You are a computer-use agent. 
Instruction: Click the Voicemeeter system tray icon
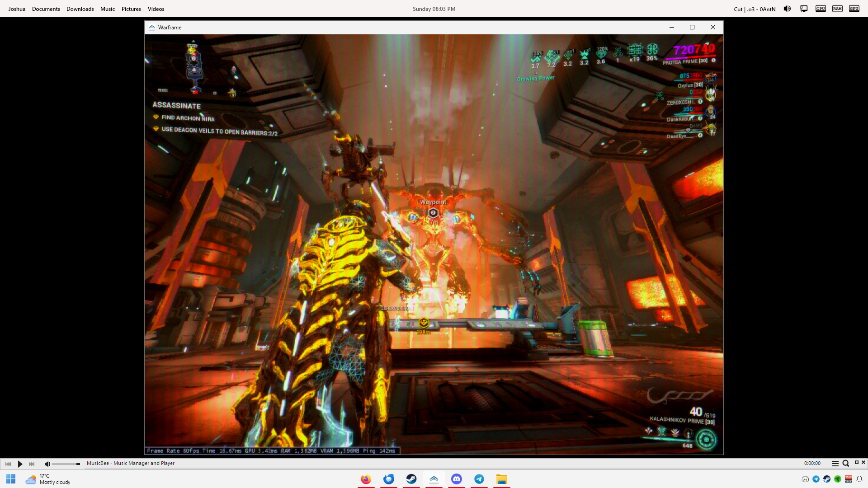[849, 479]
